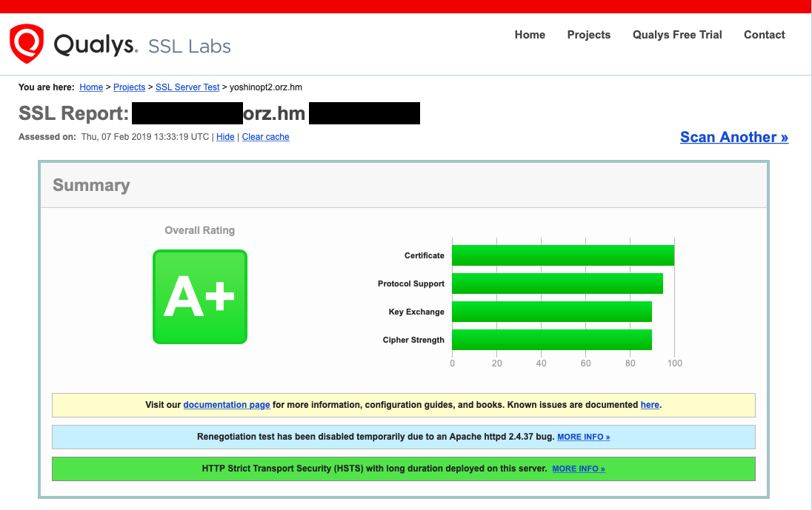Screen dimensions: 812x510
Task: Click the 'yoshinopt2.orz.hm' breadcrumb text
Action: point(266,87)
